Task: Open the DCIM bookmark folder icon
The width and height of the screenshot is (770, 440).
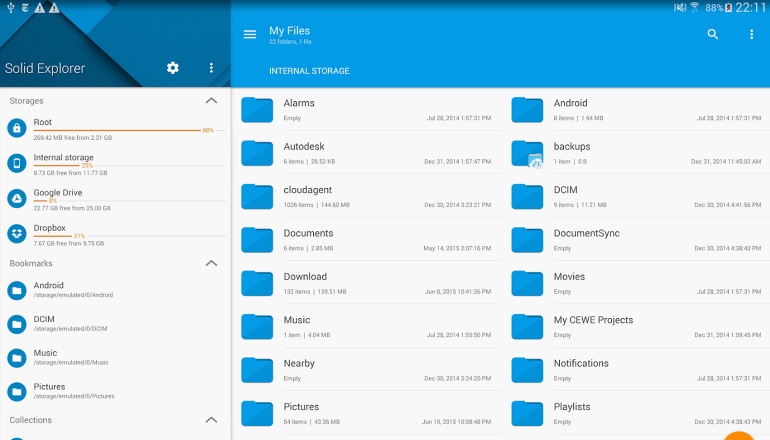Action: [x=17, y=324]
